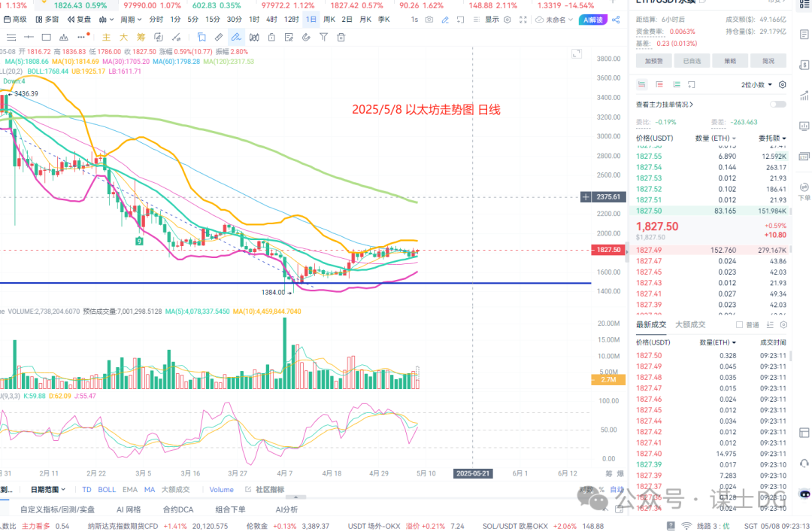The width and height of the screenshot is (812, 532).
Task: Check the 普通 checkbox
Action: 740,324
